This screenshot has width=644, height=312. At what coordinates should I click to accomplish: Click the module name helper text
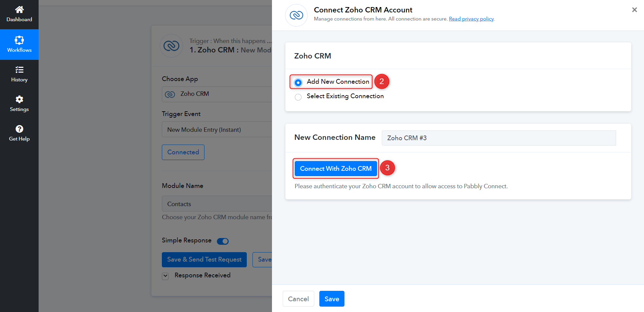pos(217,217)
